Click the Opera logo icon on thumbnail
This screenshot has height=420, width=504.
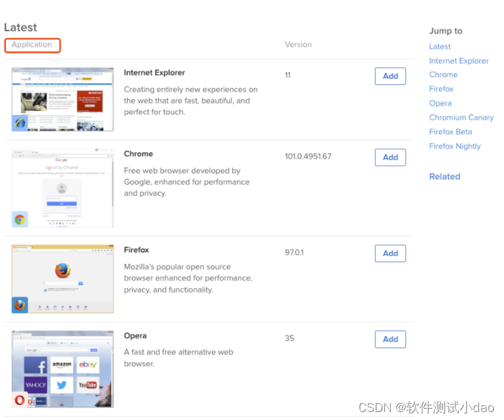(x=20, y=400)
